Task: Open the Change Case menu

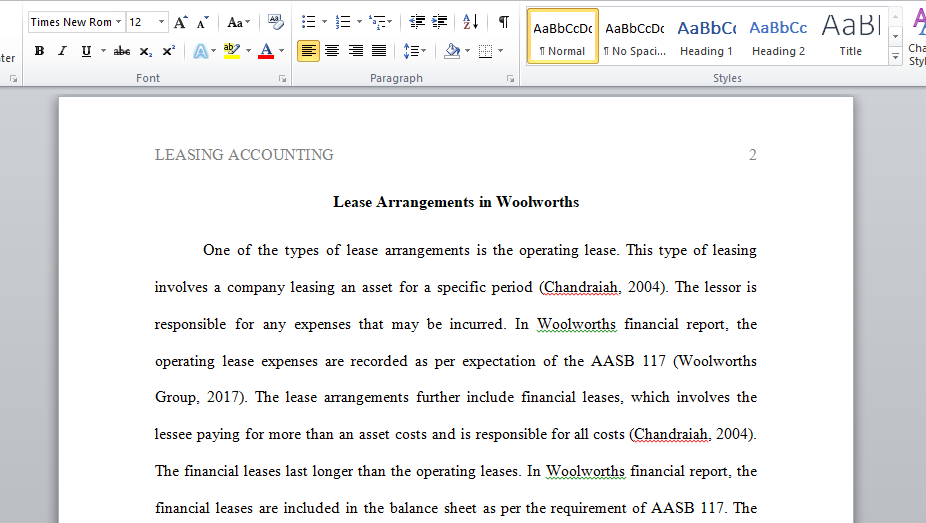Action: (239, 22)
